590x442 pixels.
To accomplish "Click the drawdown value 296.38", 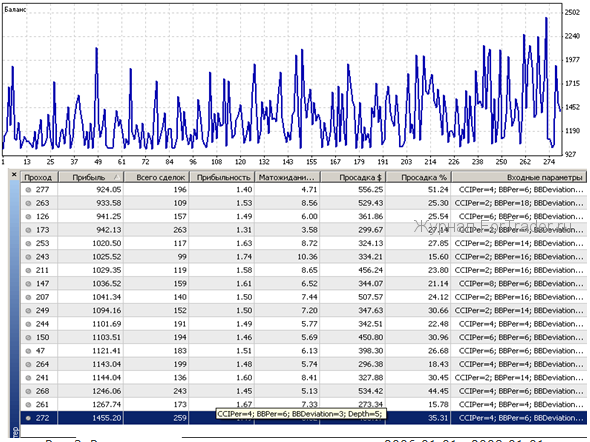I will pos(370,364).
